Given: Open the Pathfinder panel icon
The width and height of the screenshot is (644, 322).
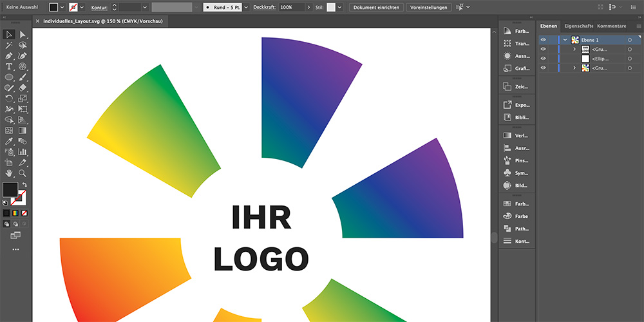Looking at the screenshot, I should [515, 228].
